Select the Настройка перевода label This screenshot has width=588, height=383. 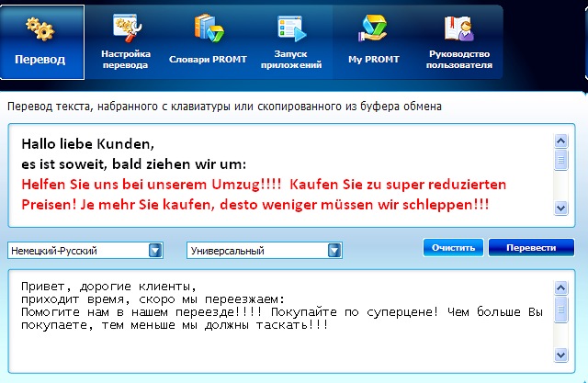(x=126, y=59)
